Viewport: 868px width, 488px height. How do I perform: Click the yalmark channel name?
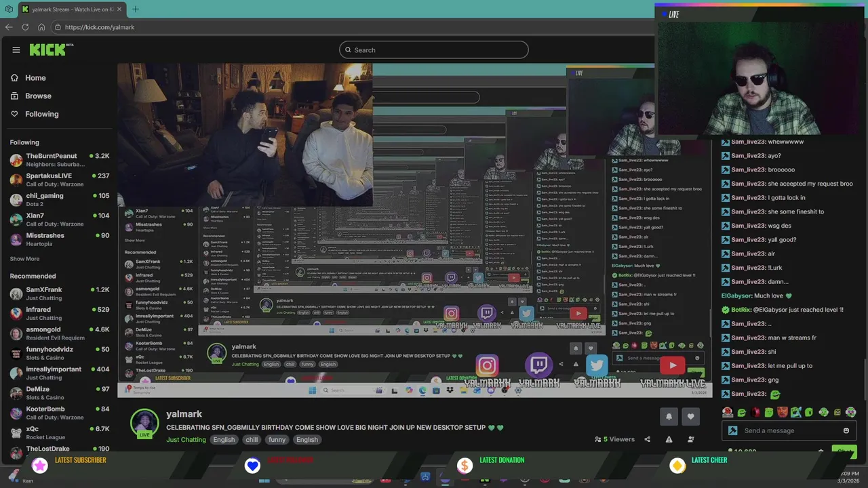[x=184, y=414]
